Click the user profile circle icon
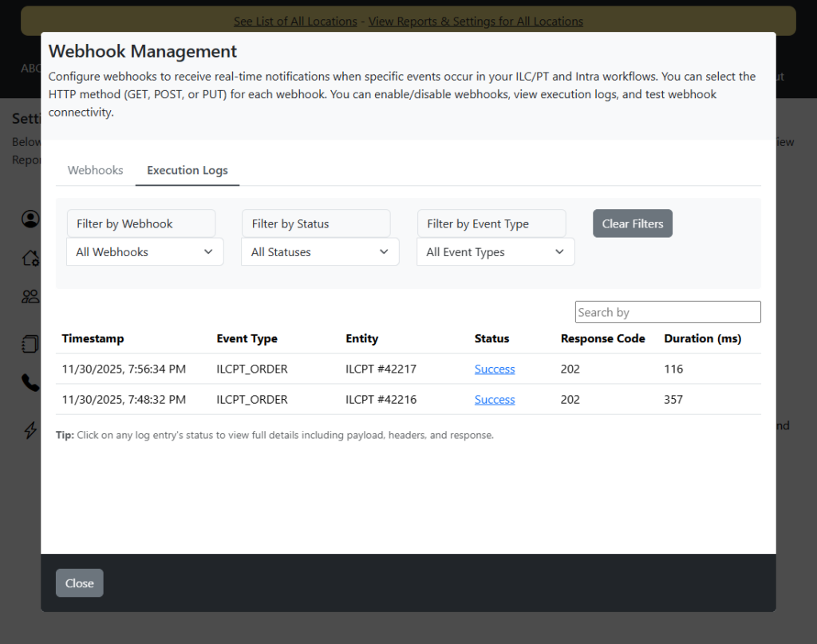The image size is (817, 644). (30, 219)
